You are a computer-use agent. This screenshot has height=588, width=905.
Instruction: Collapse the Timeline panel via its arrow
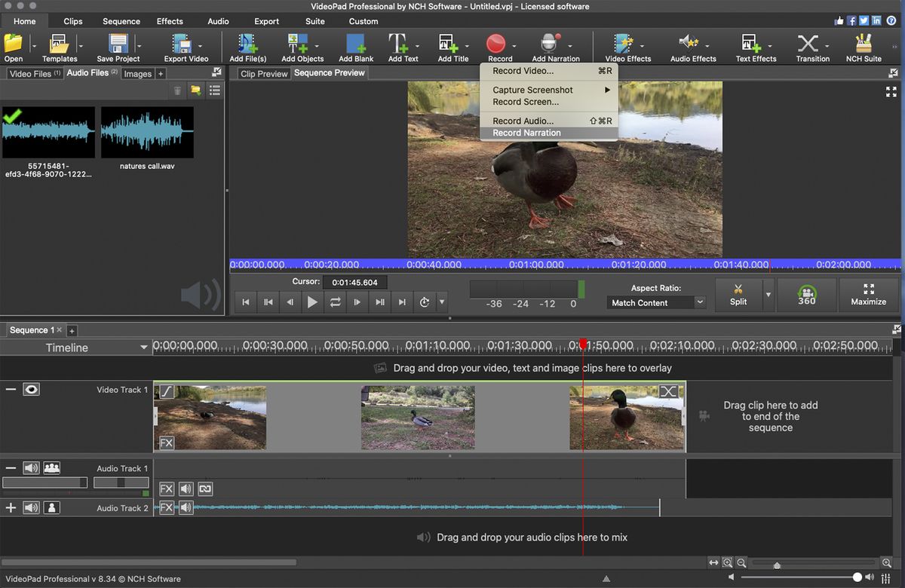pyautogui.click(x=143, y=348)
